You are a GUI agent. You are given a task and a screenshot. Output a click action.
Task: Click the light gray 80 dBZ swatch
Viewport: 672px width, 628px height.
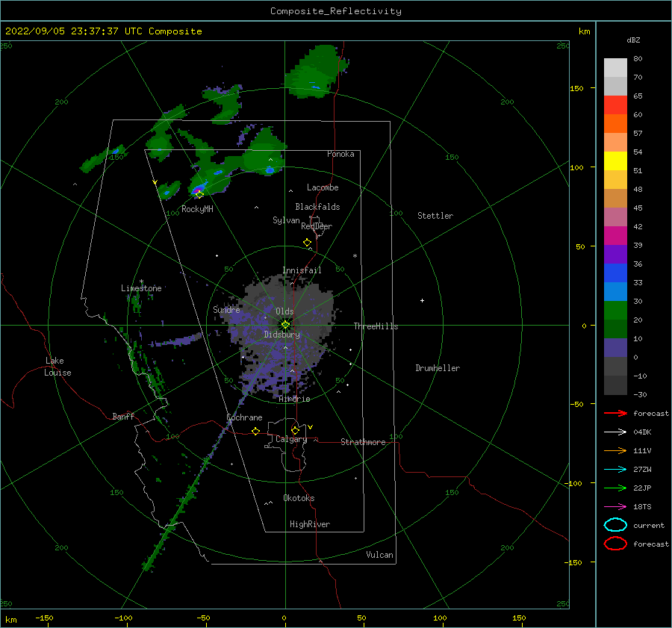615,68
